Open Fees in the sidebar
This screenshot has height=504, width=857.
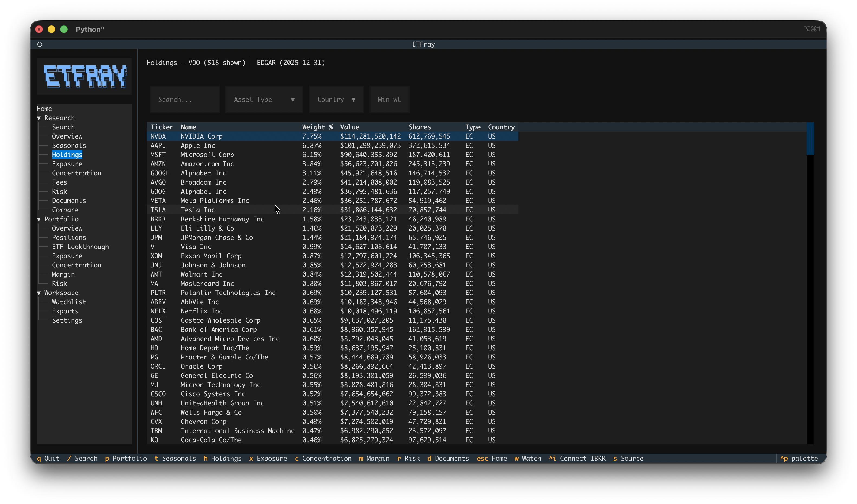(59, 182)
